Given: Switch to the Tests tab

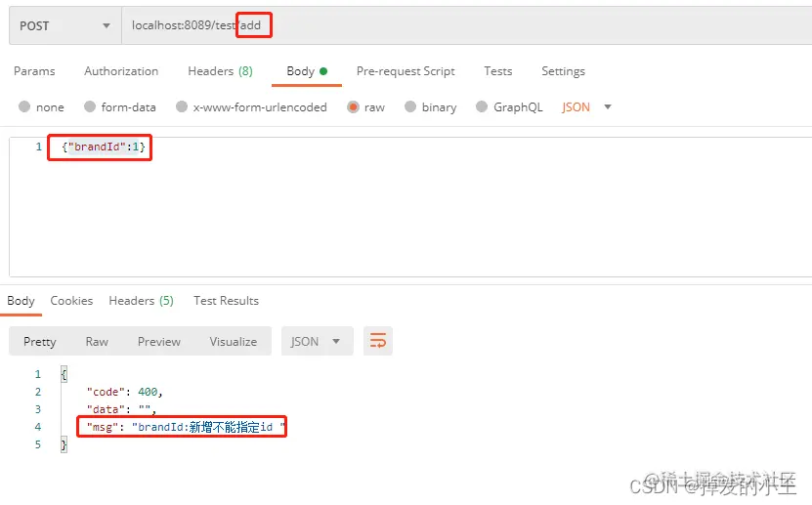Looking at the screenshot, I should (498, 71).
